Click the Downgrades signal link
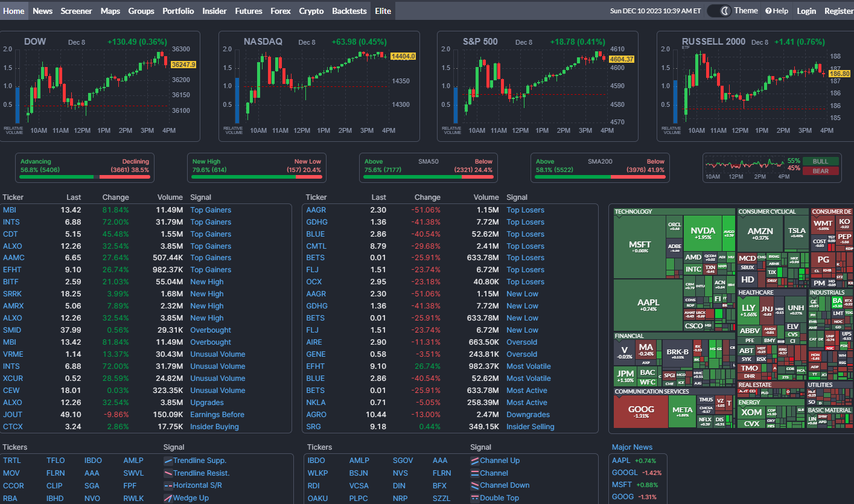This screenshot has width=854, height=504. 528,415
